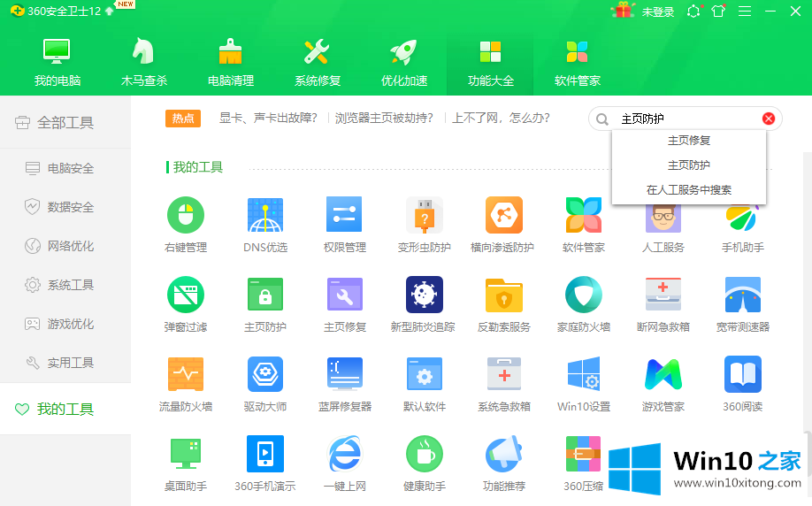Switch to 电脑清理 tab
Screen dimensions: 812x506
click(231, 62)
